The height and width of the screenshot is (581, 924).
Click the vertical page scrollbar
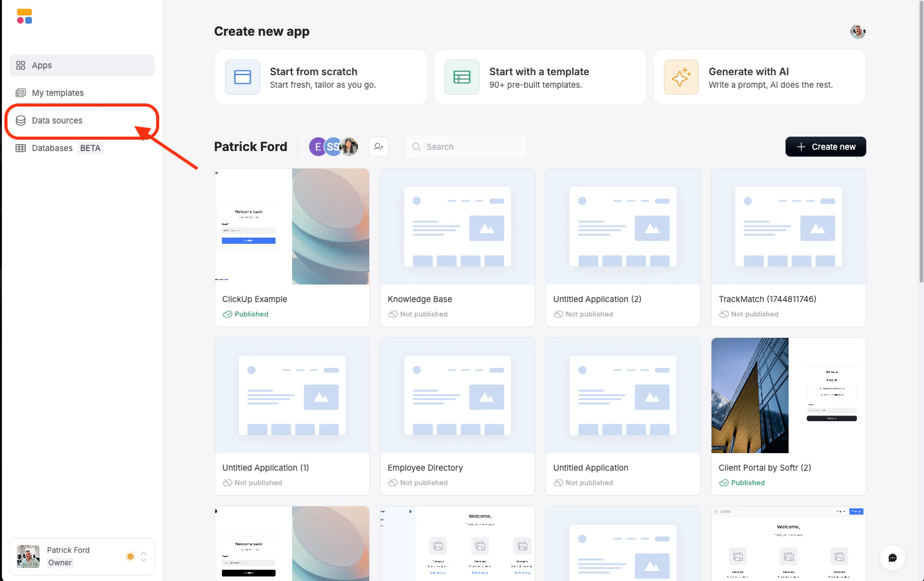(x=921, y=142)
